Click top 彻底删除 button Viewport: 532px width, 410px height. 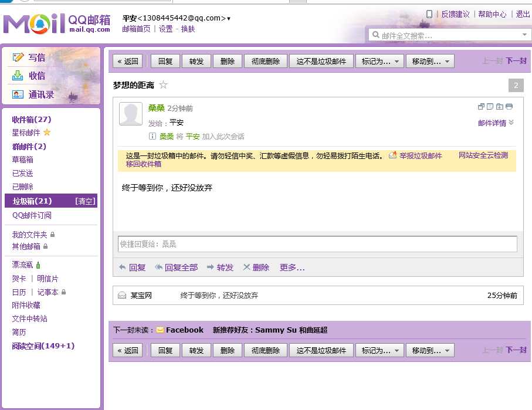pyautogui.click(x=266, y=61)
